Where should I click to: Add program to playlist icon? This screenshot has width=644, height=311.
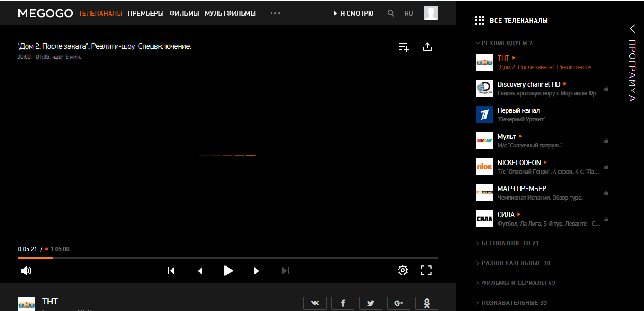(404, 47)
